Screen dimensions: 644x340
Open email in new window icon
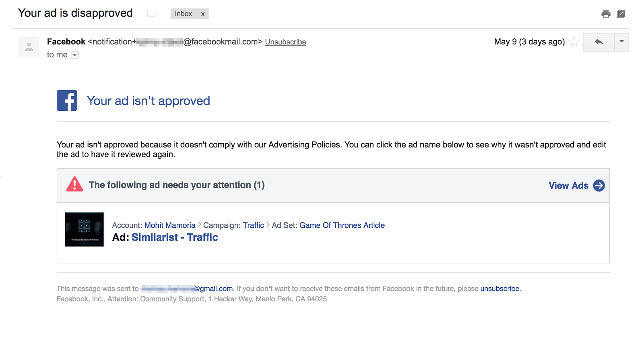pyautogui.click(x=621, y=14)
